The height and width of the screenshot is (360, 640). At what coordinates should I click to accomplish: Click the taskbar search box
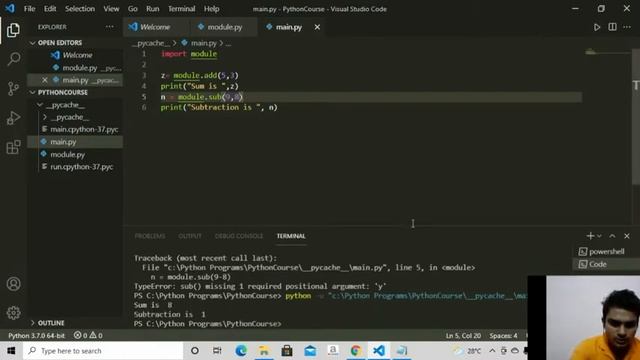click(103, 351)
